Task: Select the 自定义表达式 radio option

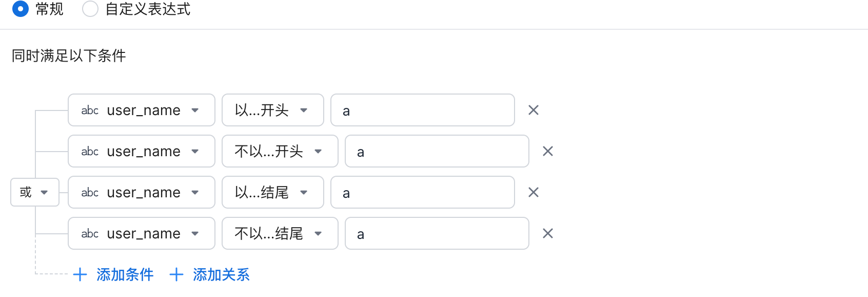Action: click(90, 9)
